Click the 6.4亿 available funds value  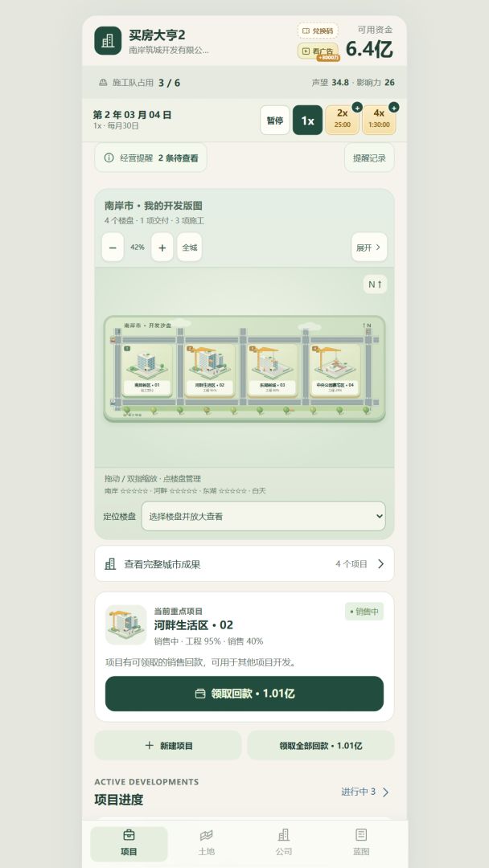(369, 49)
